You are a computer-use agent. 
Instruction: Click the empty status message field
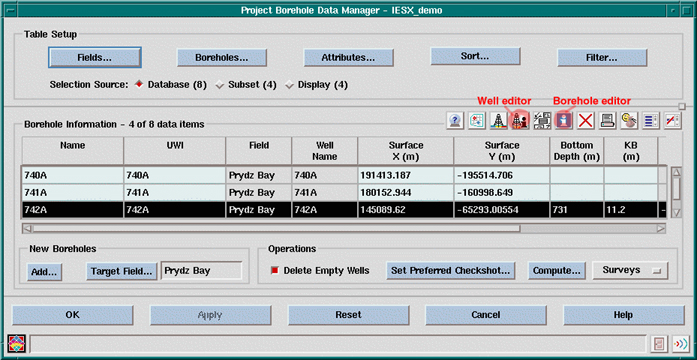click(x=338, y=344)
